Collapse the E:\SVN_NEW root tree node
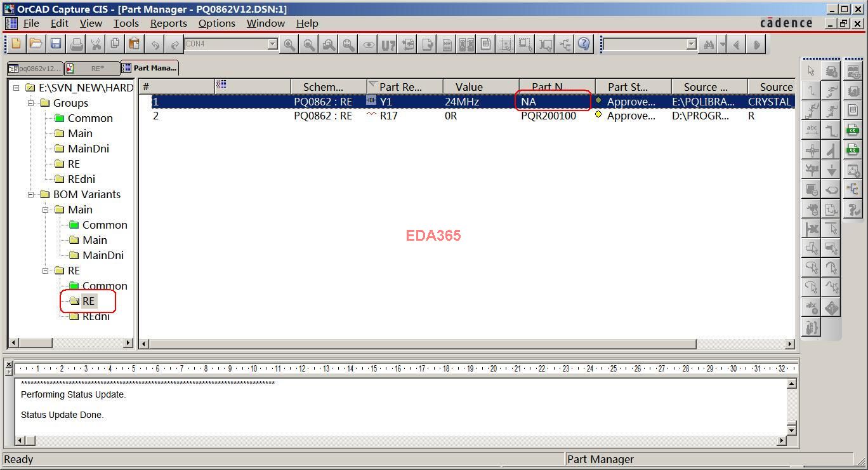Screen dimensions: 868x470 pyautogui.click(x=16, y=88)
